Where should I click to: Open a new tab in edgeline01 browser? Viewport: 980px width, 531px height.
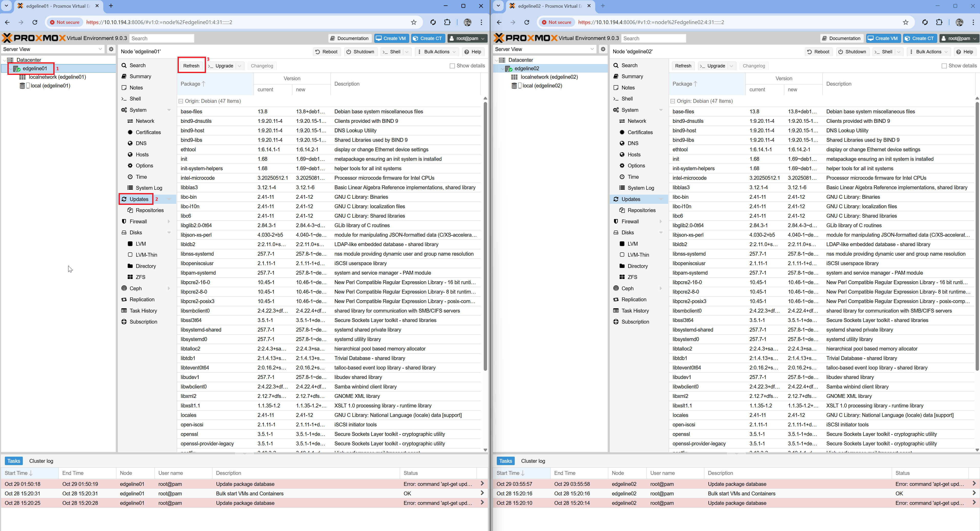tap(111, 6)
